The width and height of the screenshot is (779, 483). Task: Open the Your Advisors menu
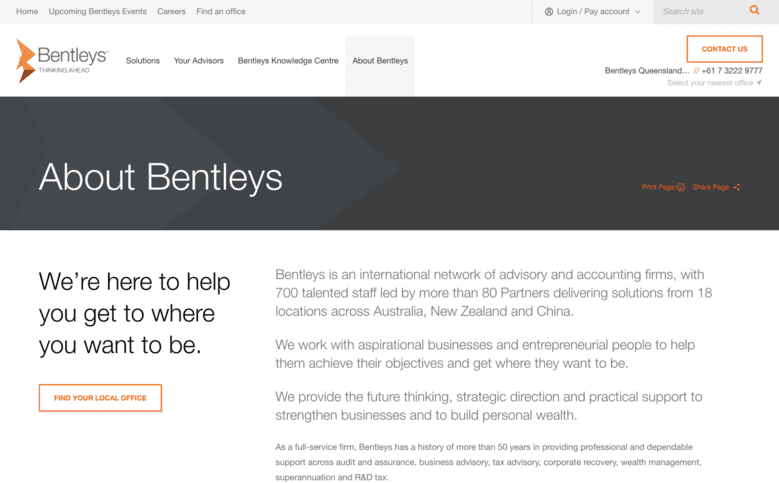199,61
